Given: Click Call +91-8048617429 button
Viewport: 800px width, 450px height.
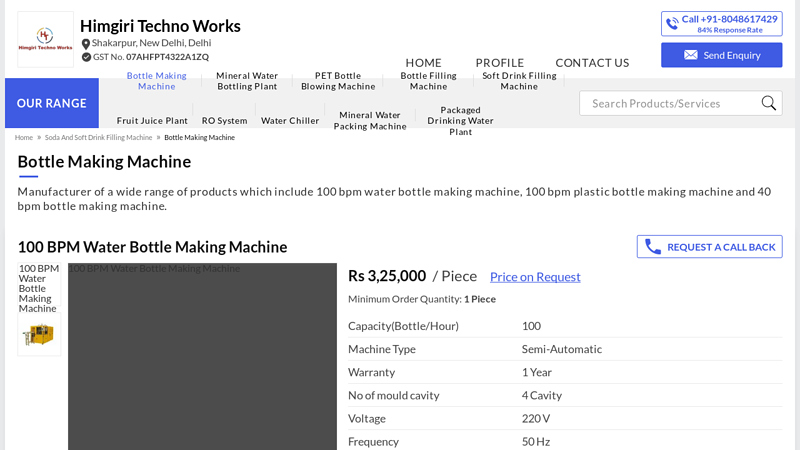Looking at the screenshot, I should [721, 24].
